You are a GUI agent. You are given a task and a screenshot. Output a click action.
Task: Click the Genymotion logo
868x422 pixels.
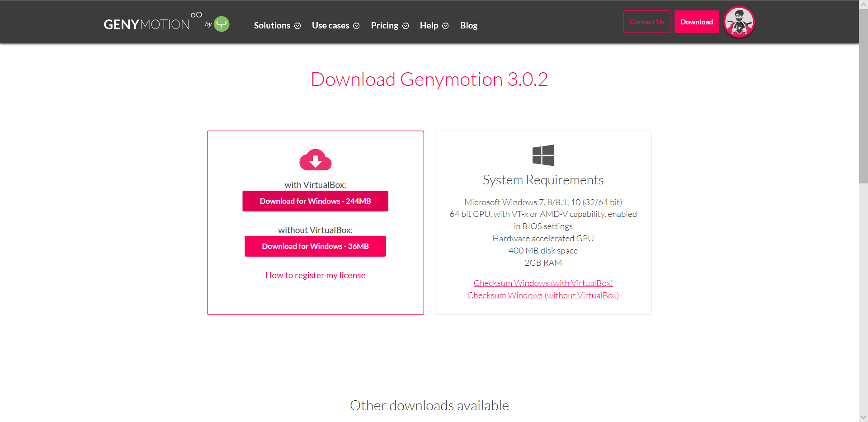point(153,22)
